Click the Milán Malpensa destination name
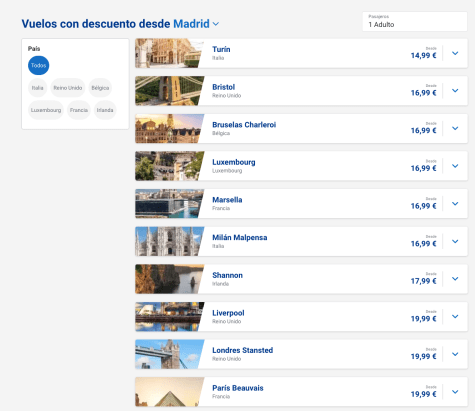The width and height of the screenshot is (475, 411). [x=240, y=238]
